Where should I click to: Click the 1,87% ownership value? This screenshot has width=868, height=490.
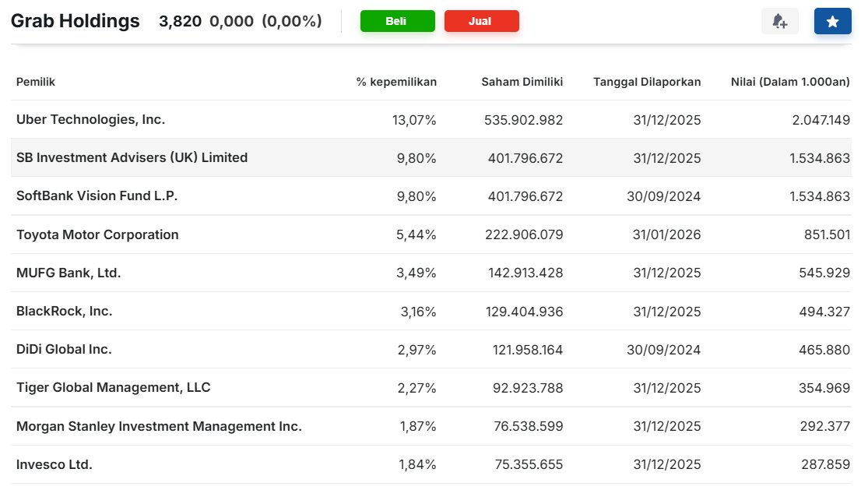point(418,426)
